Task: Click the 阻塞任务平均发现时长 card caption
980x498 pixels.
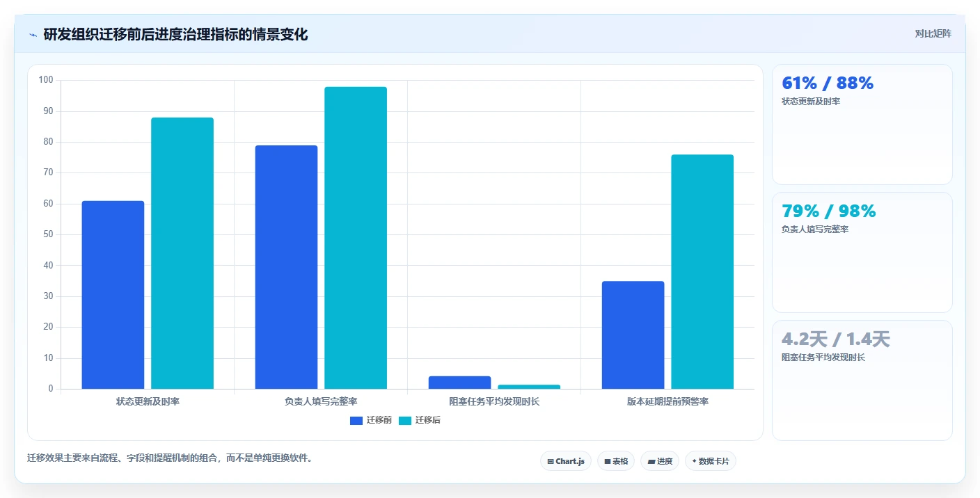Action: (823, 358)
